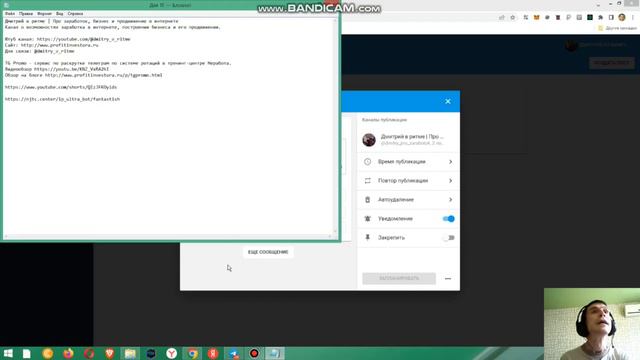Expand Время публикации settings chevron
Viewport: 640px width, 360px height.
[451, 162]
